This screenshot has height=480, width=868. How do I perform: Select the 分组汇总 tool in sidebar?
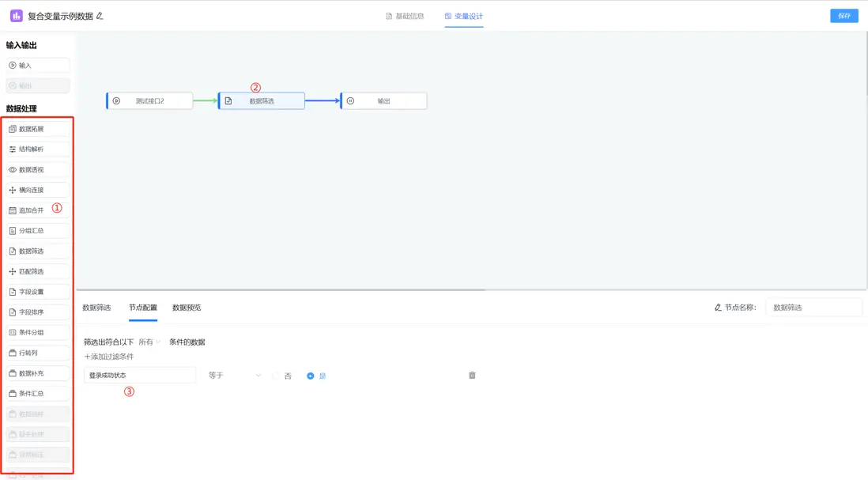(38, 231)
